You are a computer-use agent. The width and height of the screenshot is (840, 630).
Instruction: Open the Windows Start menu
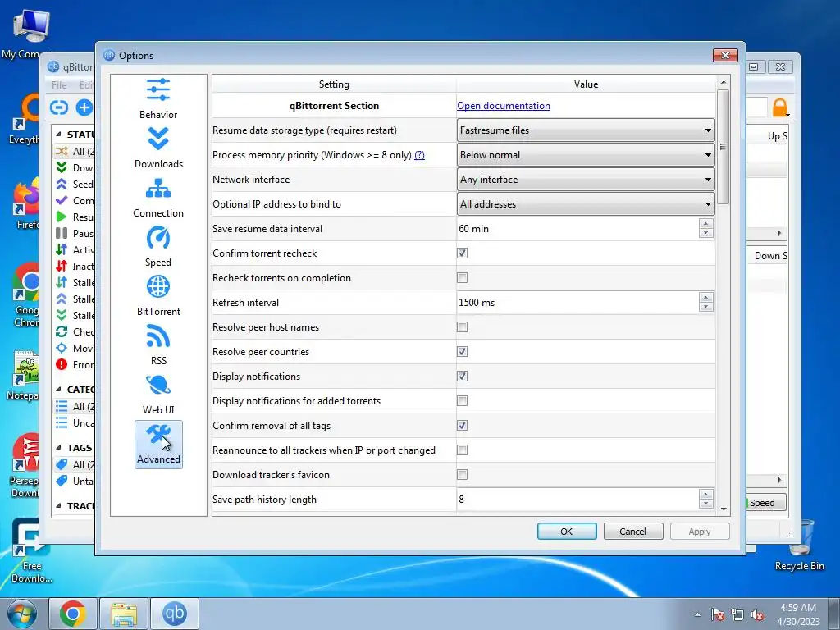(x=22, y=614)
